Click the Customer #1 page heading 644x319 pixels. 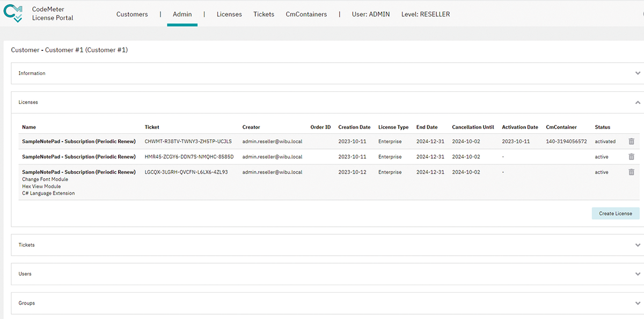[x=69, y=50]
